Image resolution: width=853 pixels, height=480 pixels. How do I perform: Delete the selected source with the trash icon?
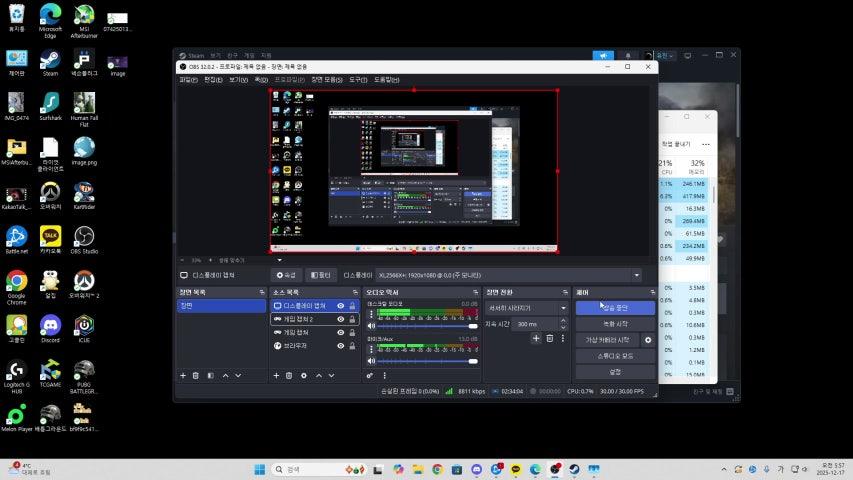(x=289, y=375)
